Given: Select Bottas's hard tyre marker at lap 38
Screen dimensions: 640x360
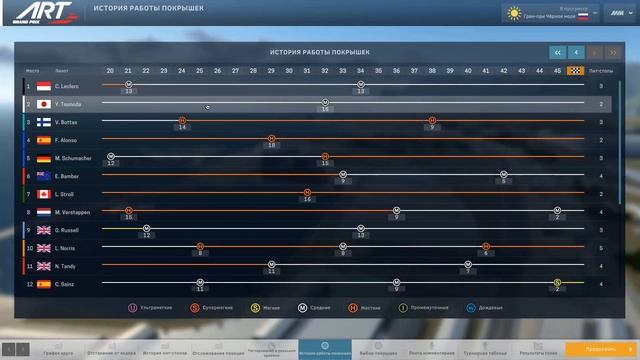Looking at the screenshot, I should click(x=432, y=120).
